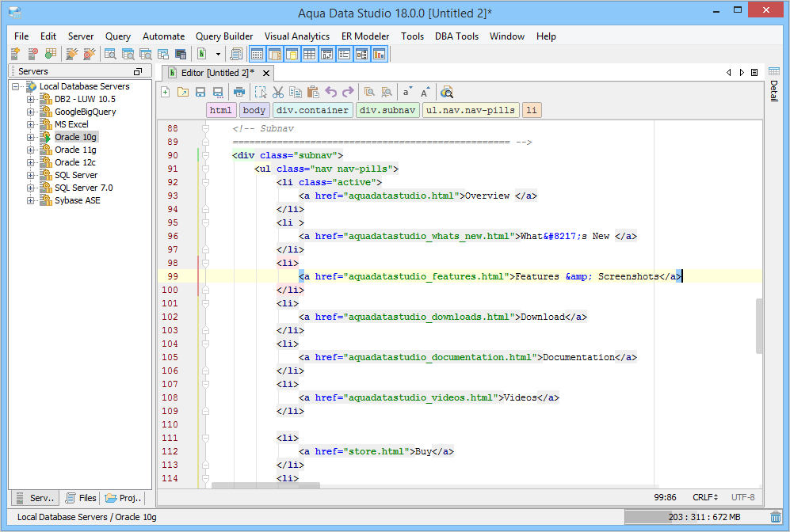Click the black shell window toolbar icon
The height and width of the screenshot is (532, 790).
click(181, 54)
